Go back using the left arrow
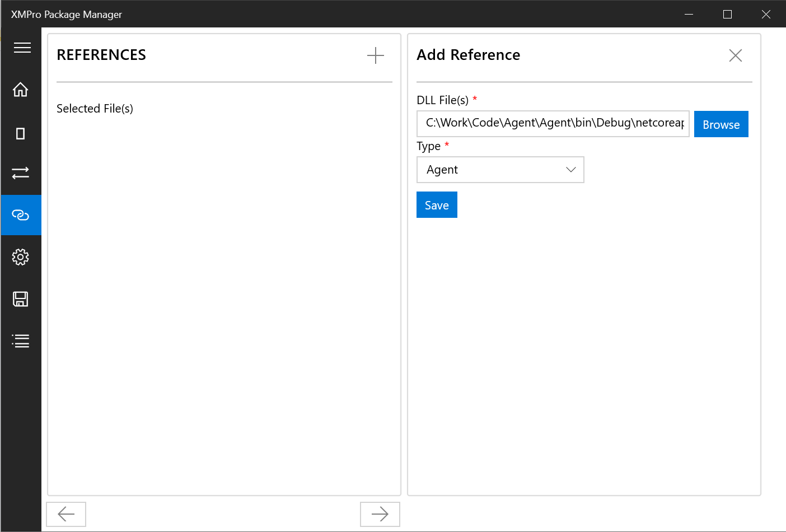This screenshot has width=786, height=532. [x=65, y=514]
